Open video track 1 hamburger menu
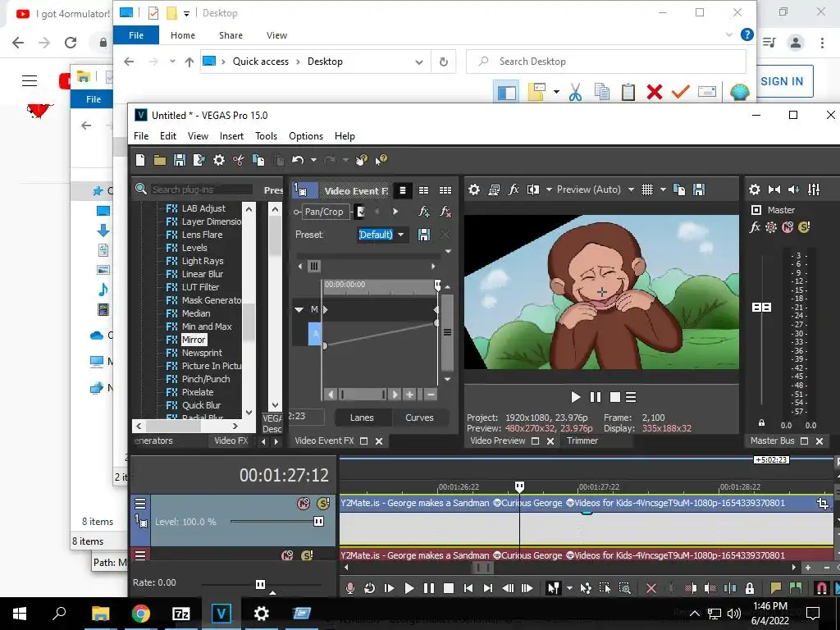 click(x=140, y=504)
